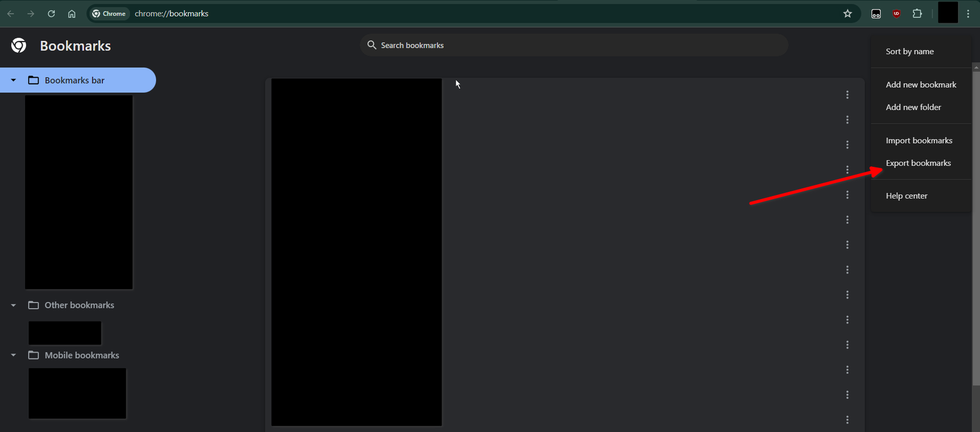The width and height of the screenshot is (980, 432).
Task: Bookmark this tab with the star icon
Action: tap(848, 14)
